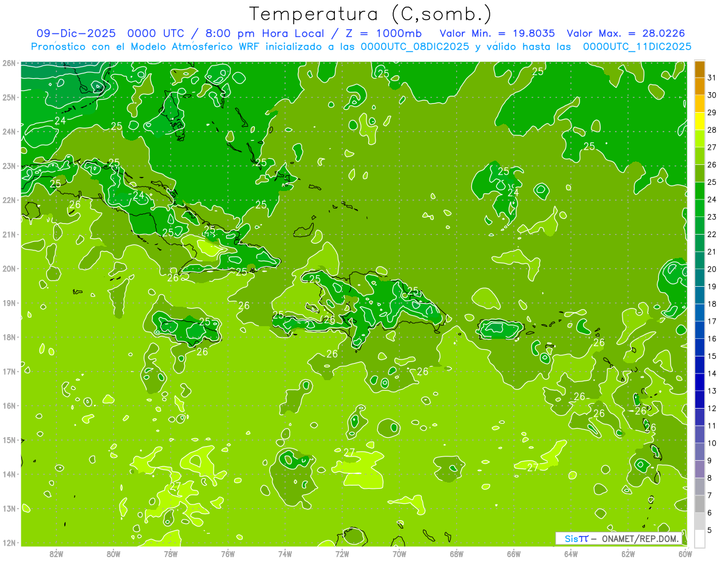This screenshot has height=562, width=728.
Task: Click the color legend value '20'
Action: [x=712, y=269]
